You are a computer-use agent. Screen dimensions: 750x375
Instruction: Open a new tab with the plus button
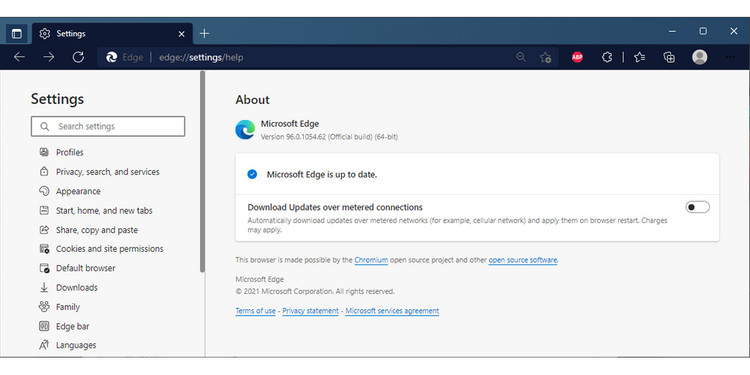click(204, 33)
